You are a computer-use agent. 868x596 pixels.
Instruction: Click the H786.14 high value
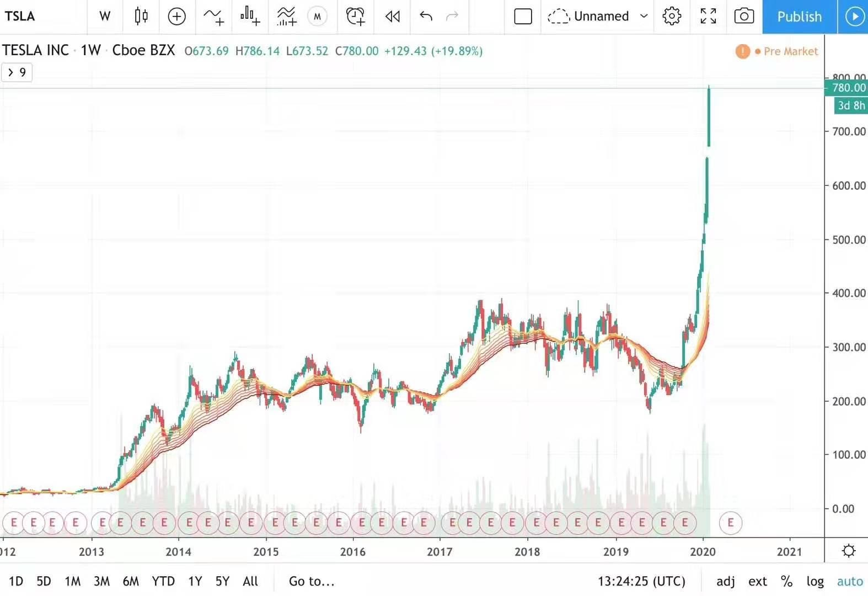258,51
